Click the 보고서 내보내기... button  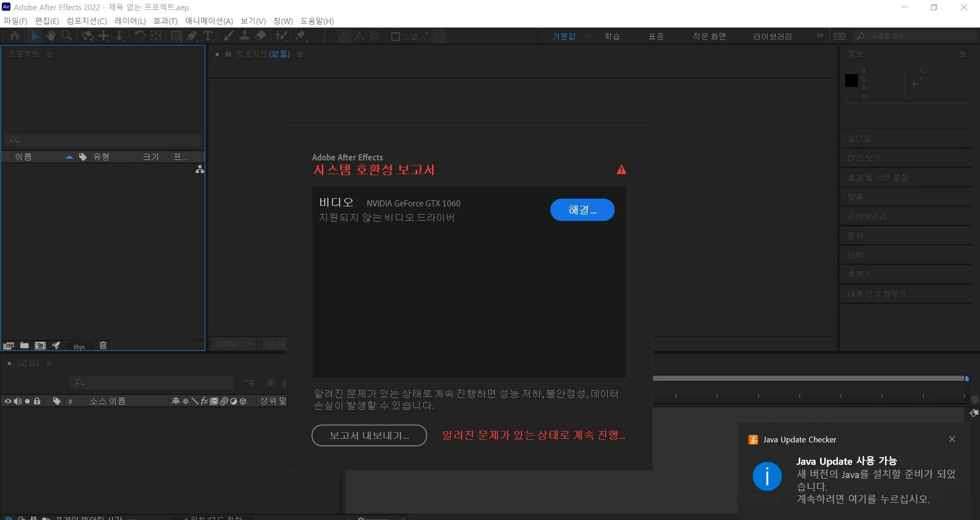[369, 436]
